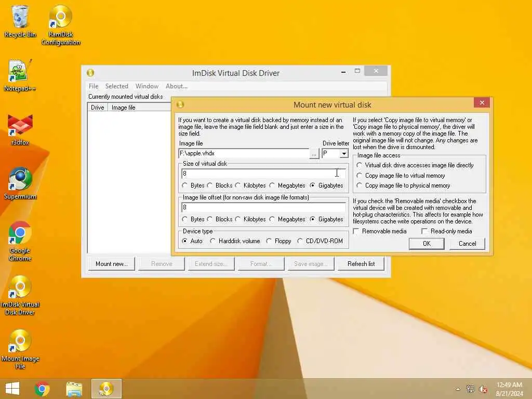The image size is (532, 399).
Task: Open the taskbar clock and date
Action: [509, 389]
